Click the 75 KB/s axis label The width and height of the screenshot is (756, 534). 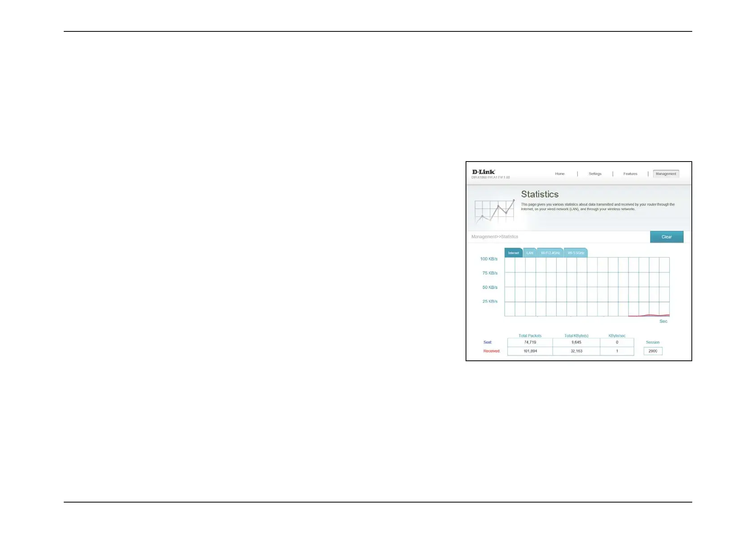pyautogui.click(x=490, y=273)
